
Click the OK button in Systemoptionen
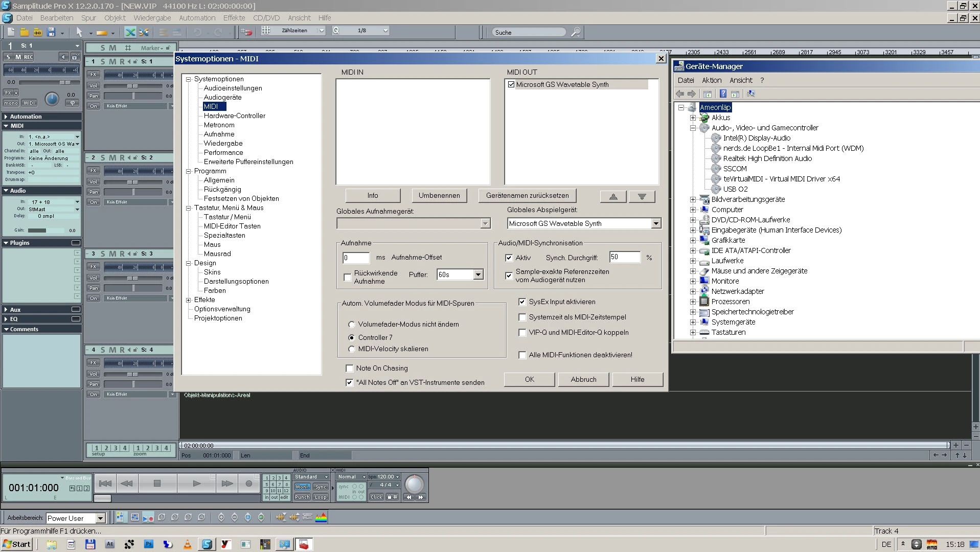coord(530,379)
